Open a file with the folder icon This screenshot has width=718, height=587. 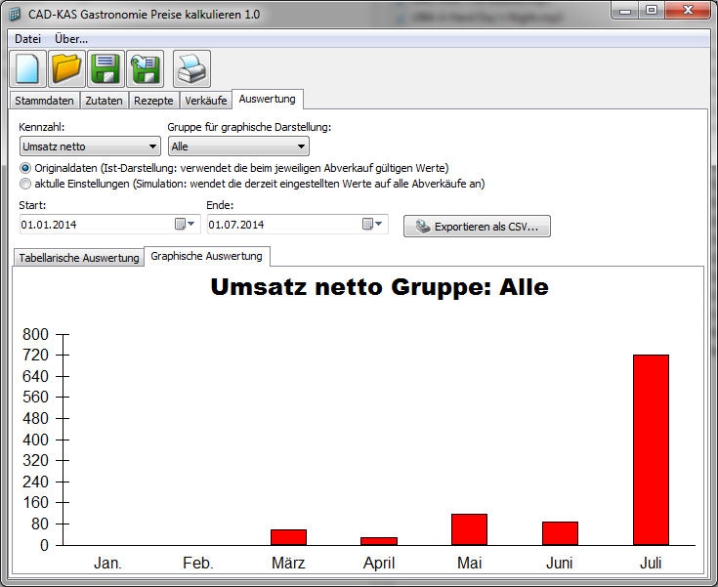(67, 69)
